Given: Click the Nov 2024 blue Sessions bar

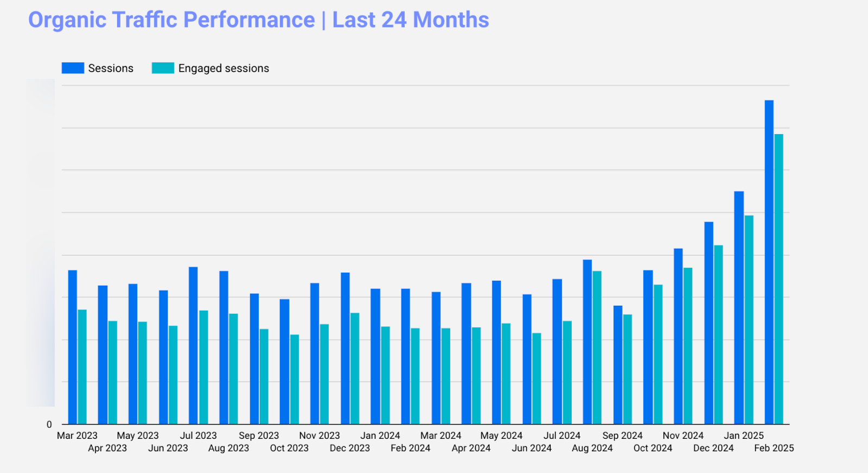Looking at the screenshot, I should 678,336.
